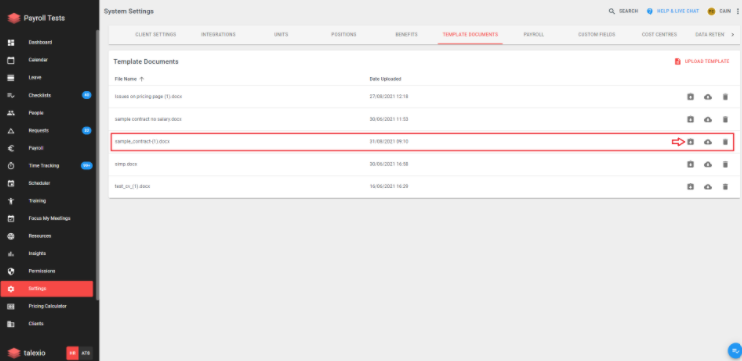Image resolution: width=742 pixels, height=361 pixels.
Task: Go to People in sidebar
Action: pos(36,113)
